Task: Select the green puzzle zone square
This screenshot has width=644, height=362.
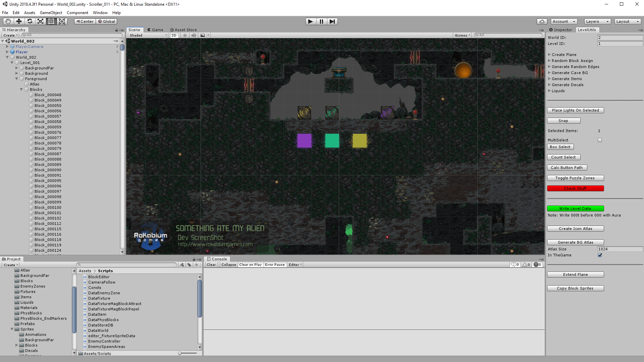Action: tap(332, 141)
